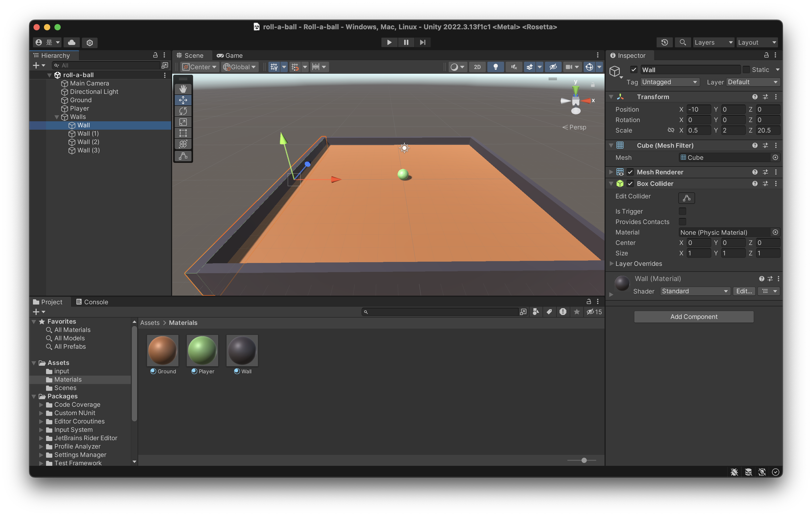Open Physic Material object picker
The width and height of the screenshot is (812, 516).
pyautogui.click(x=775, y=232)
